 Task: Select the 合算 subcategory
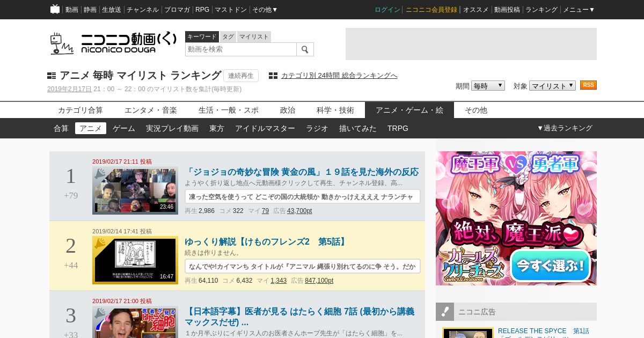pyautogui.click(x=61, y=128)
